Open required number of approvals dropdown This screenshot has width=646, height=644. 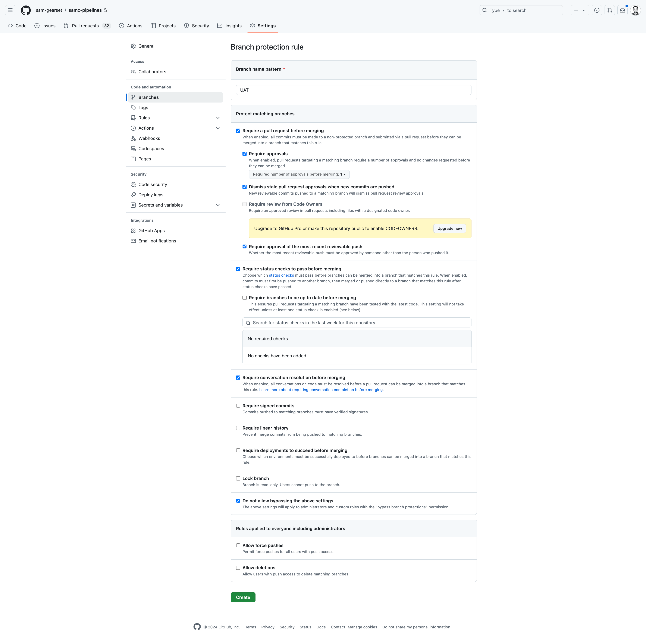(299, 174)
